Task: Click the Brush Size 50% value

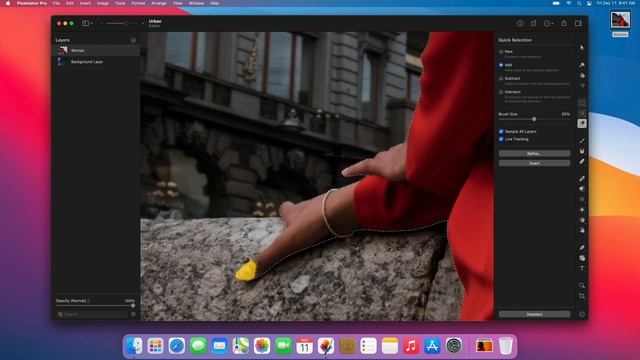Action: (x=566, y=114)
